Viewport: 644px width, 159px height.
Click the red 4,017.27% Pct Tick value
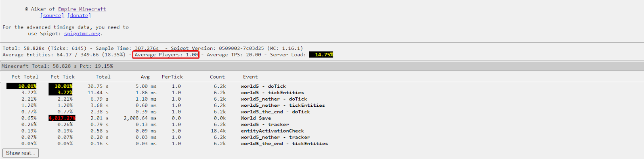coord(62,118)
